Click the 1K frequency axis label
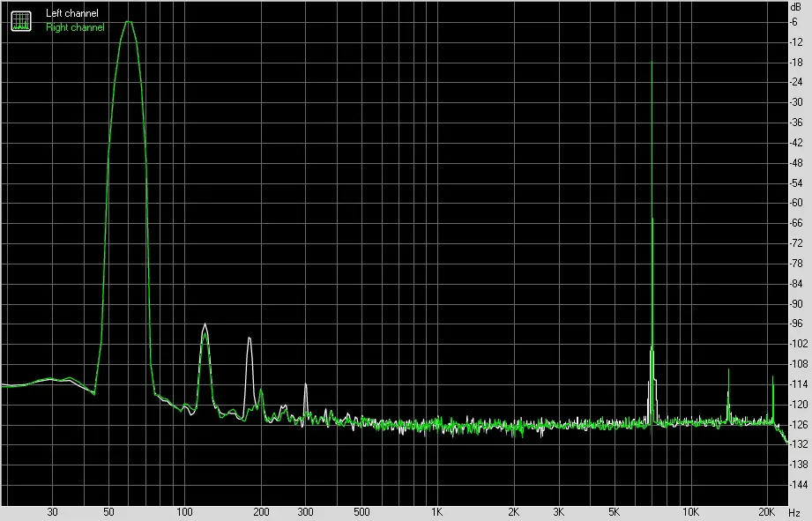Image resolution: width=812 pixels, height=521 pixels. 437,512
